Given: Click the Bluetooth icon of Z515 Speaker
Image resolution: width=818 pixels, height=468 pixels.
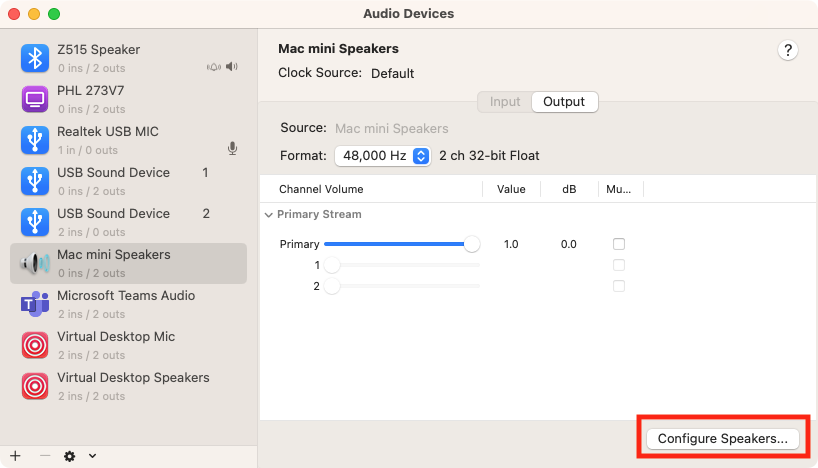Looking at the screenshot, I should (35, 58).
